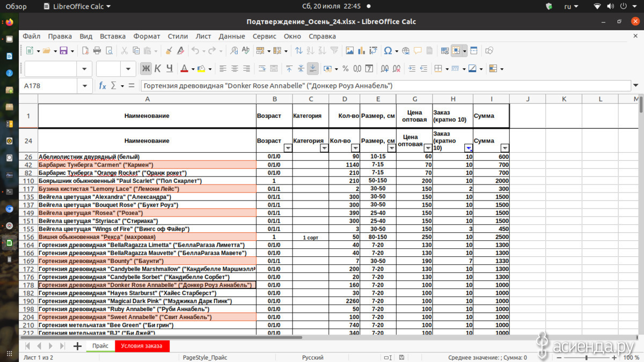
Task: Insert Image icon
Action: click(x=349, y=51)
